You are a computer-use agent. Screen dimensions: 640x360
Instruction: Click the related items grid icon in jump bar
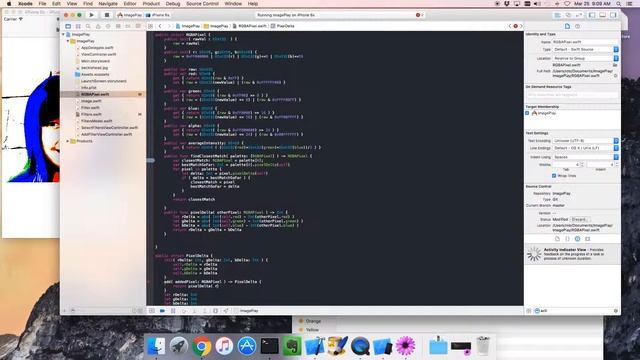[x=151, y=26]
